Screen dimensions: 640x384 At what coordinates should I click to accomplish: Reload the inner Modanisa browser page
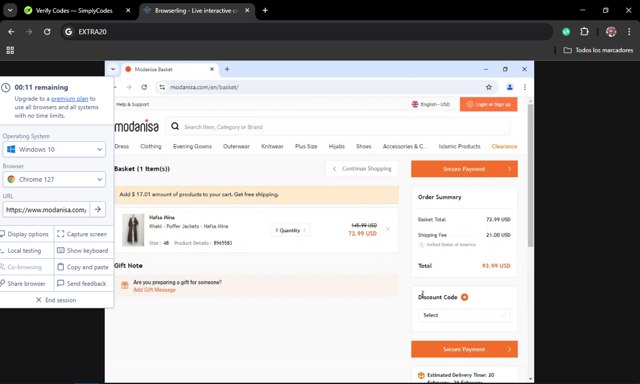144,87
